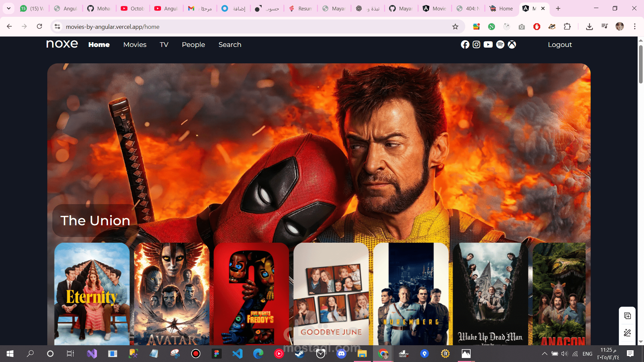Click the Xbox icon in the header
The height and width of the screenshot is (362, 644).
[512, 44]
